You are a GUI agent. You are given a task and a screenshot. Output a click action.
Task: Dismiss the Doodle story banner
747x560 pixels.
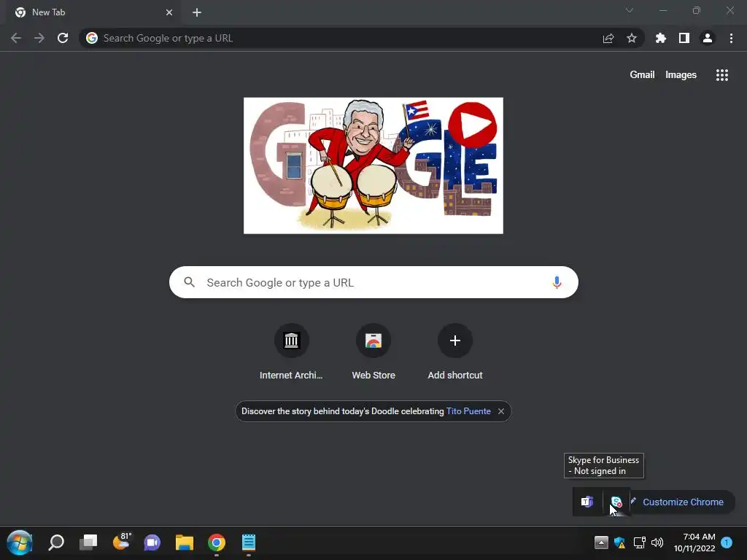coord(501,411)
